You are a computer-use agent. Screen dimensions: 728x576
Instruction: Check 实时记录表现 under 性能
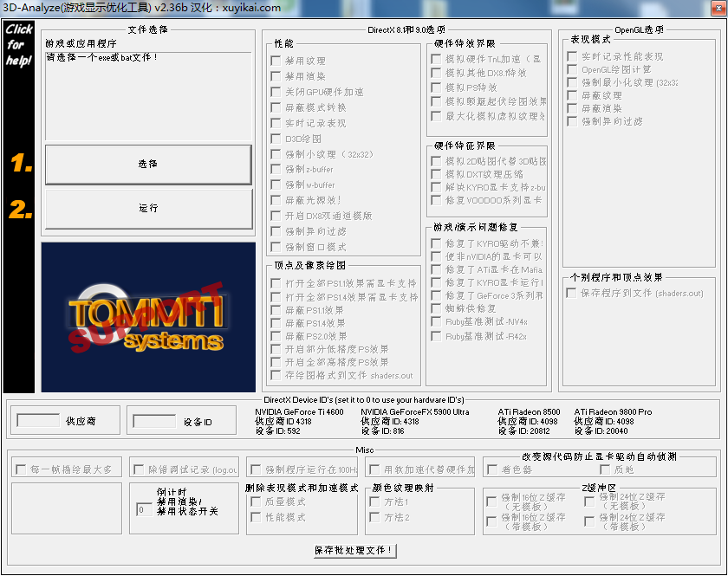[x=276, y=123]
